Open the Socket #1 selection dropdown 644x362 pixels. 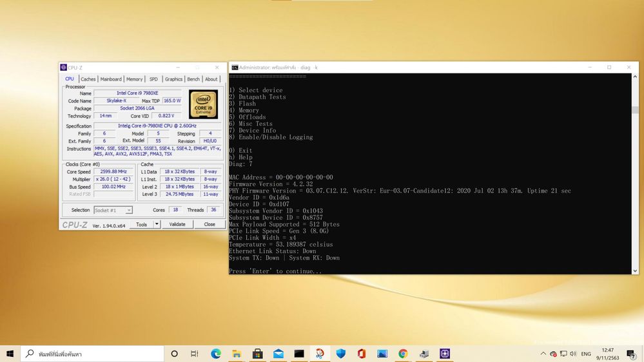113,210
